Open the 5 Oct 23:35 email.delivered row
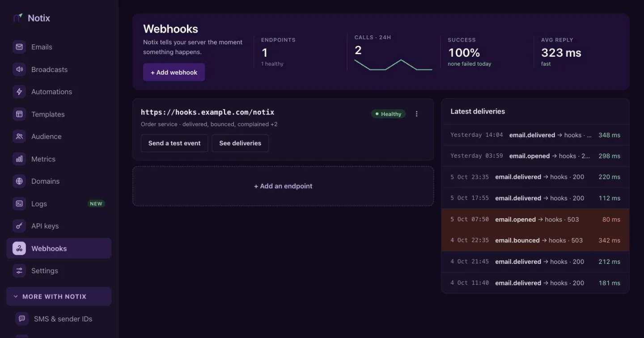This screenshot has width=644, height=338. click(x=535, y=177)
